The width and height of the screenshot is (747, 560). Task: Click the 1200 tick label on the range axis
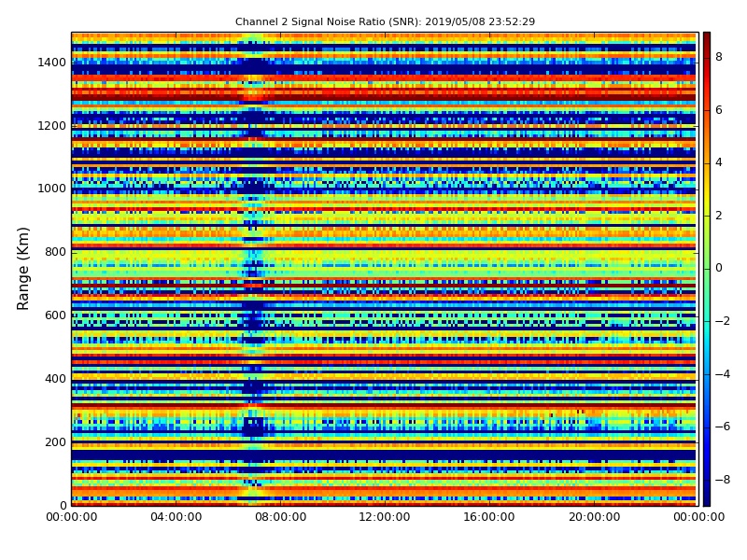tap(52, 126)
